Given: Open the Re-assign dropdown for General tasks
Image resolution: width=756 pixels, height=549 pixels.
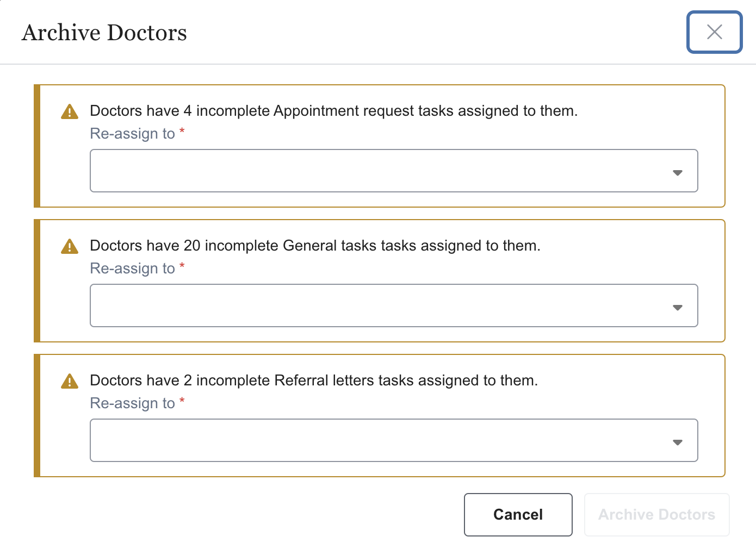Looking at the screenshot, I should coord(381,305).
